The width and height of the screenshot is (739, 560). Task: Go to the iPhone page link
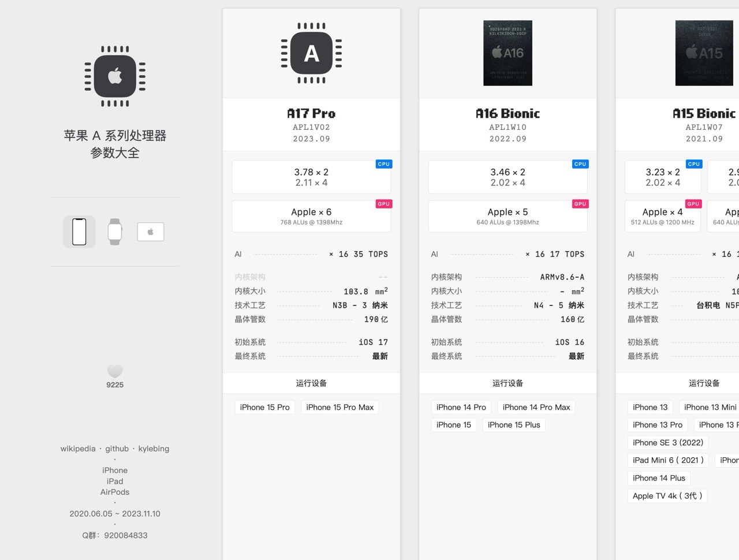pyautogui.click(x=115, y=471)
